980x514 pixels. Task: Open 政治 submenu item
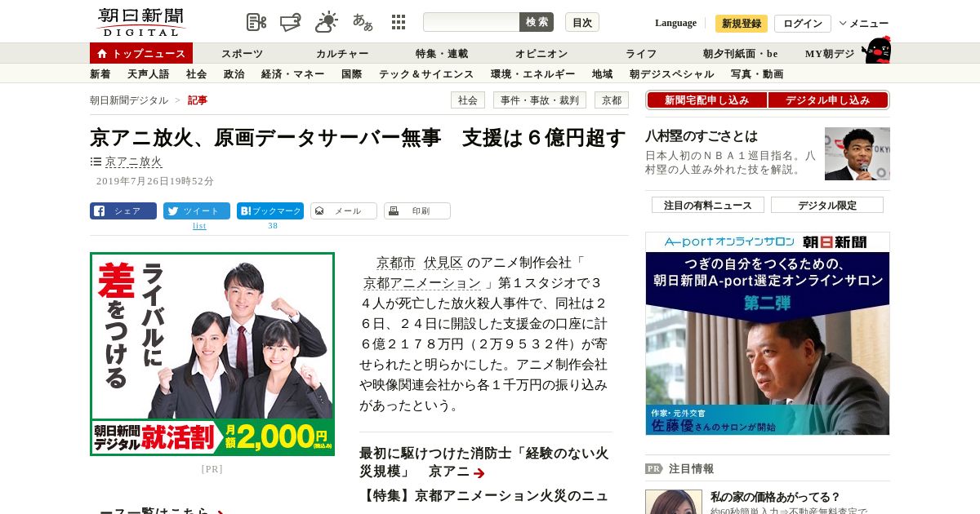click(x=234, y=74)
